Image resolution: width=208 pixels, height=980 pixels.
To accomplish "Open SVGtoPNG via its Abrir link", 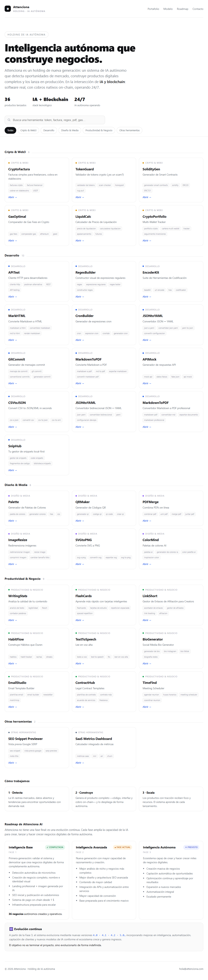I will click(x=80, y=564).
